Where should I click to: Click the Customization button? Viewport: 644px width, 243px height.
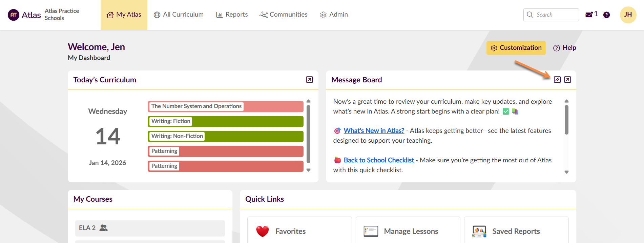516,48
